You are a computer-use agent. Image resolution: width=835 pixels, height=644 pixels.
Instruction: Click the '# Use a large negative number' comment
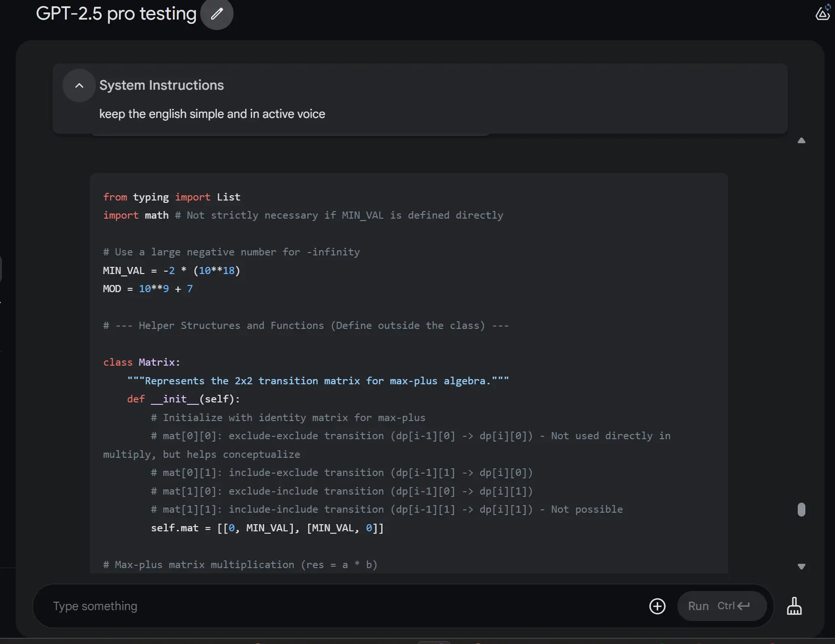point(232,252)
